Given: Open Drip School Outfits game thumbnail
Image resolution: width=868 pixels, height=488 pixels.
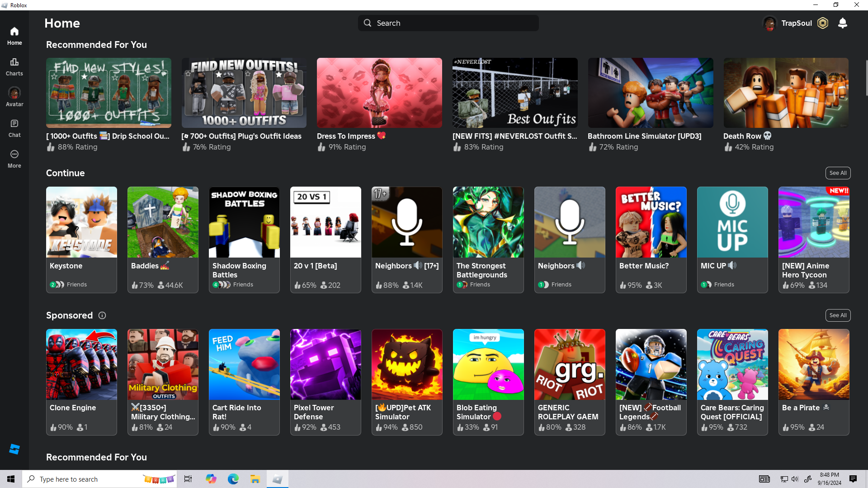Looking at the screenshot, I should (108, 93).
